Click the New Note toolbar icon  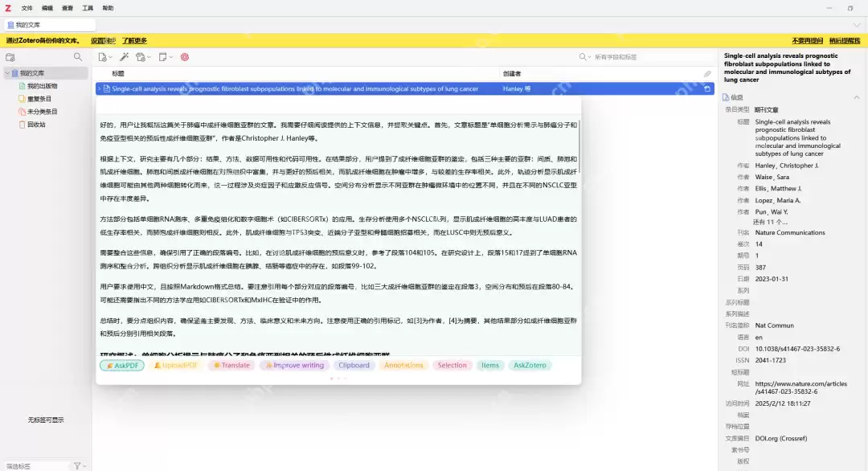(x=163, y=57)
